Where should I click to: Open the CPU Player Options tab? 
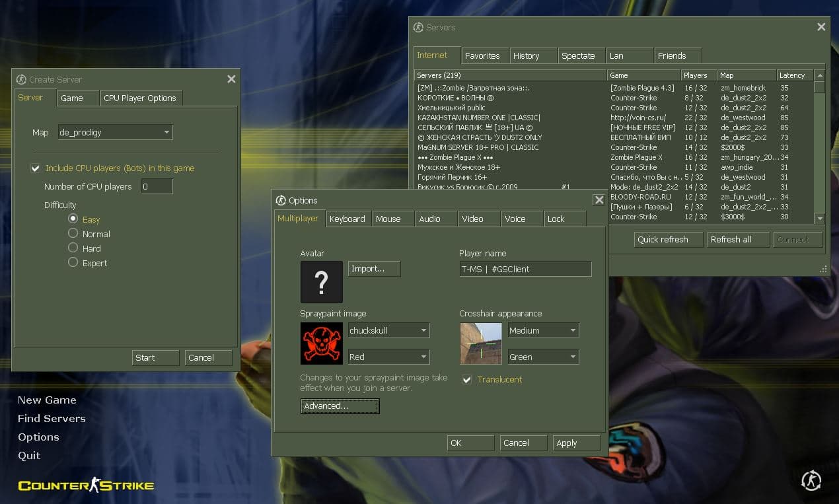click(141, 98)
